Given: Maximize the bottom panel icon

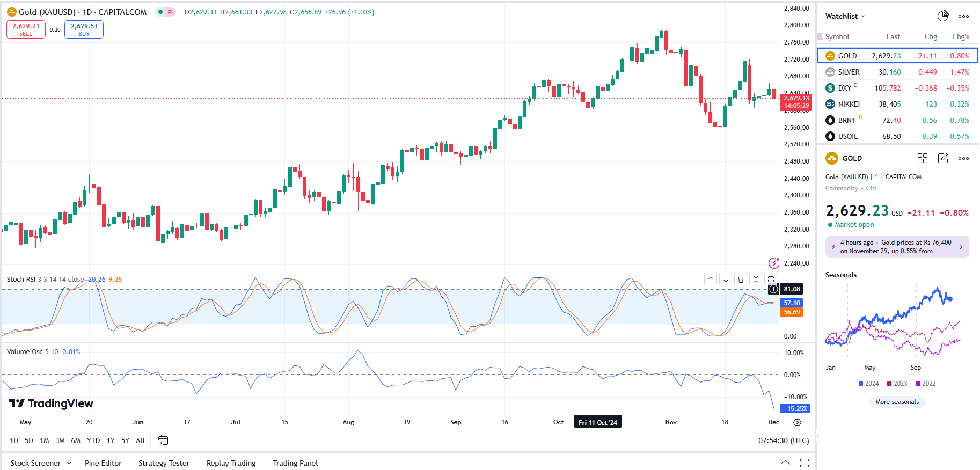Looking at the screenshot, I should [x=804, y=463].
